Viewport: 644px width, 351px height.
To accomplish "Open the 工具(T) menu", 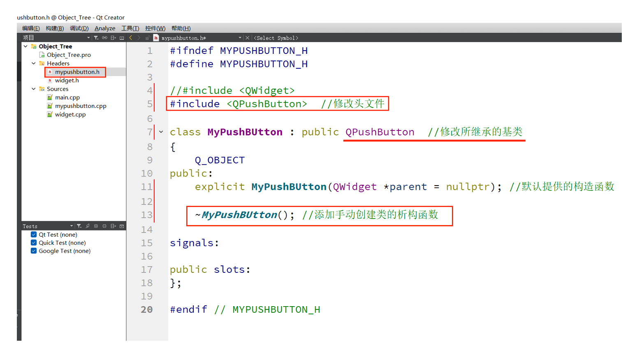I will point(130,28).
